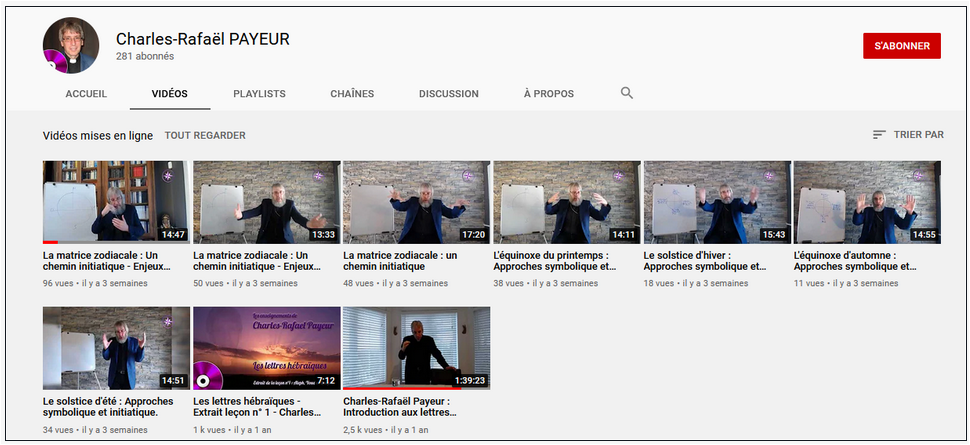The width and height of the screenshot is (970, 445).
Task: Click the 14:51 duration badge
Action: point(173,380)
